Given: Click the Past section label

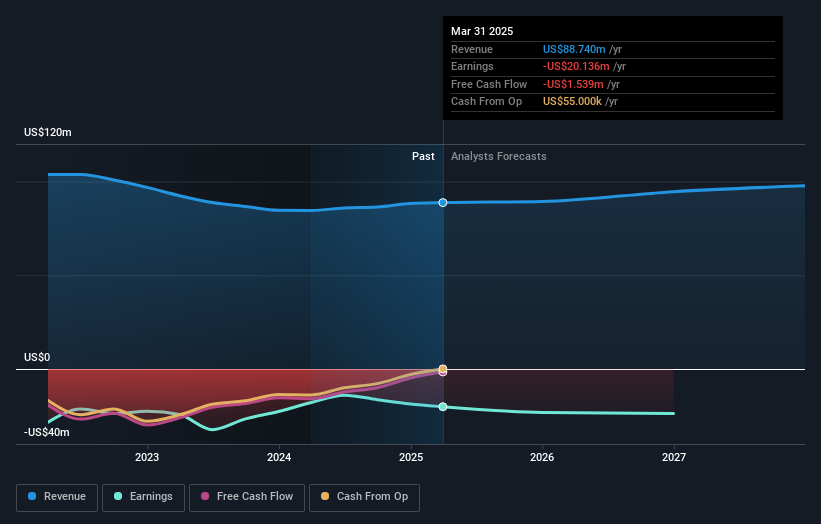Looking at the screenshot, I should tap(423, 157).
